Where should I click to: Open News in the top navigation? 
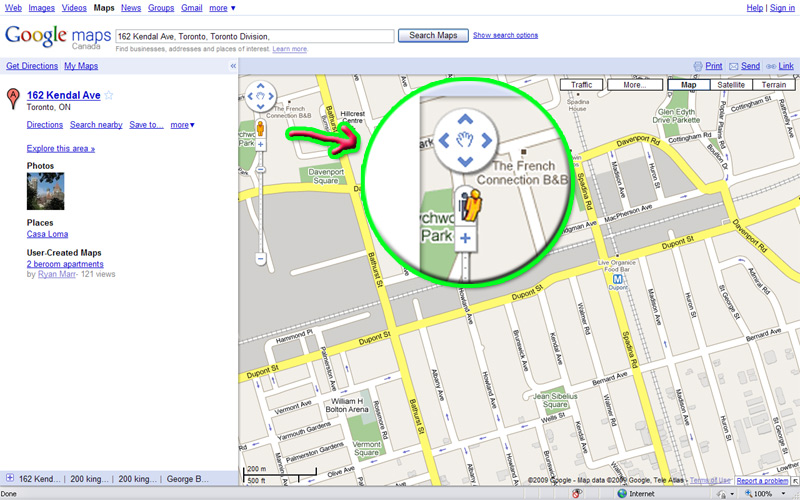(131, 8)
